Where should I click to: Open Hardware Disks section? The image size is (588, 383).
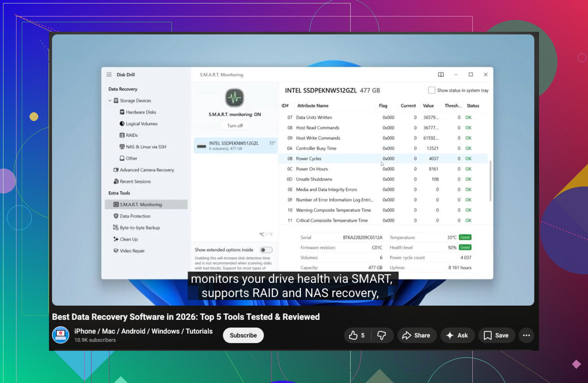141,112
